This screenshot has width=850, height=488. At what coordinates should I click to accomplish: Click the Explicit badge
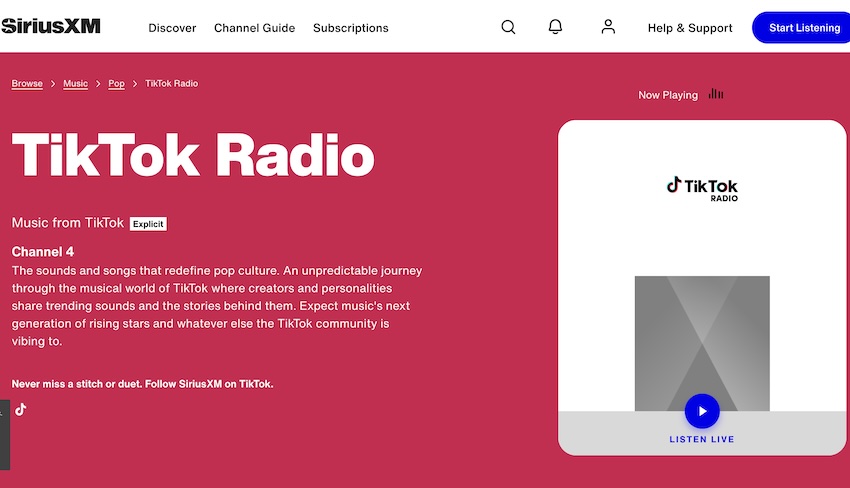pos(148,224)
